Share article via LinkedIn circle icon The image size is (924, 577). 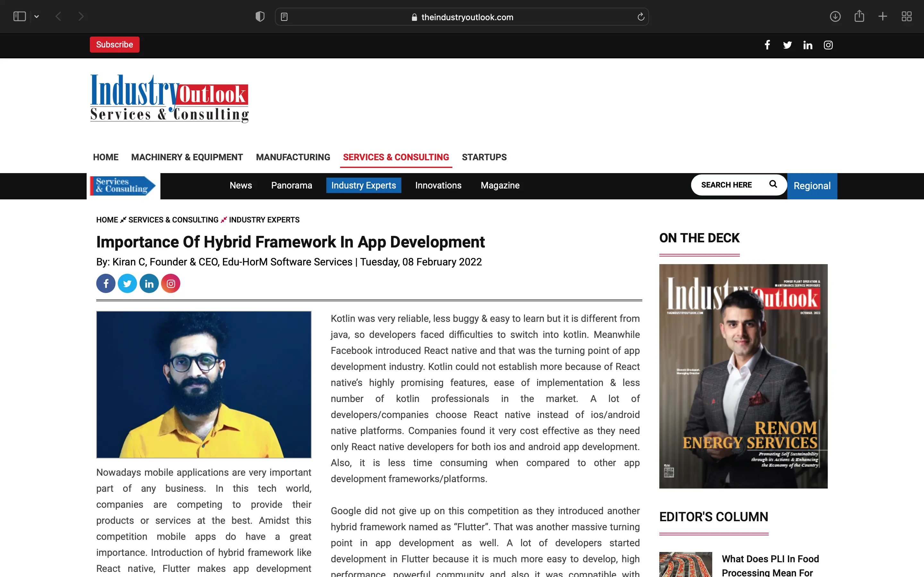tap(149, 284)
